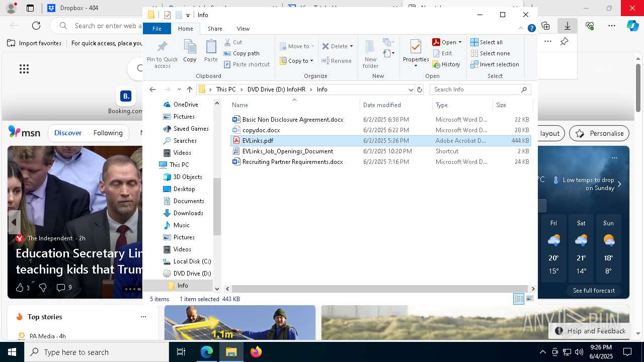
Task: Switch to the Home ribbon tab
Action: (x=185, y=29)
